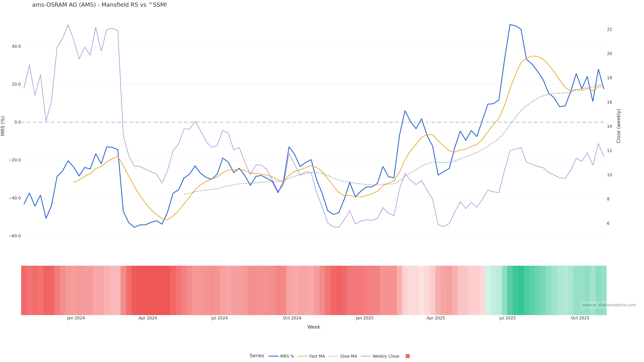Select the Close (weekly) axis title
The height and width of the screenshot is (362, 644).
pos(619,126)
